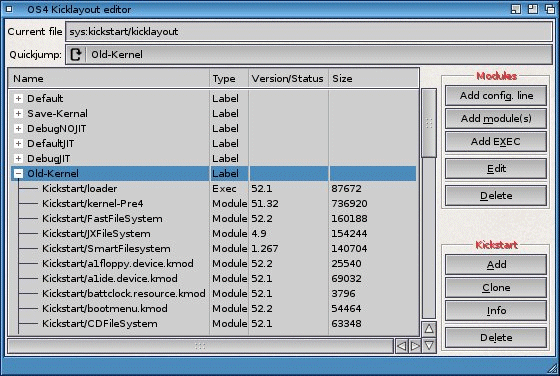Click size value 3796
The height and width of the screenshot is (376, 560).
[343, 294]
